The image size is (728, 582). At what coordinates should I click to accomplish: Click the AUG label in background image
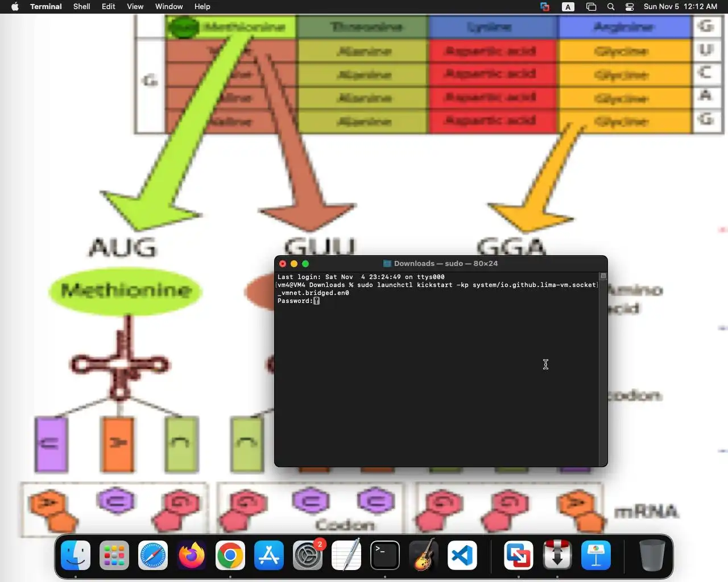pyautogui.click(x=122, y=248)
